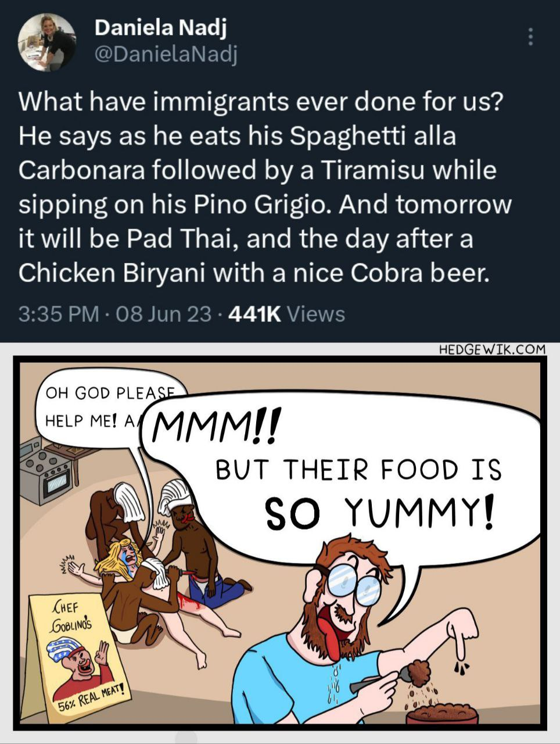Open the three-dot more options menu

[x=530, y=37]
